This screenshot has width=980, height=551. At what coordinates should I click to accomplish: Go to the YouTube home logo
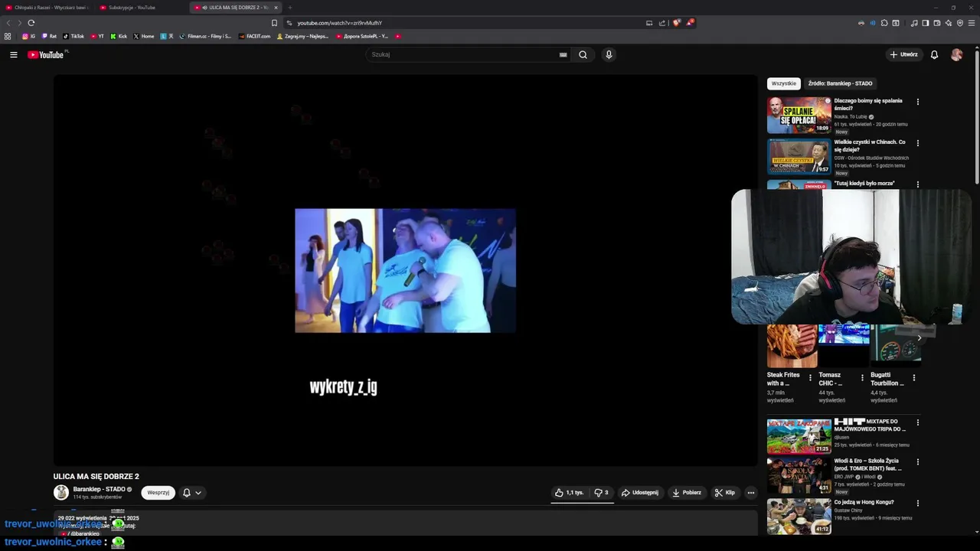46,54
